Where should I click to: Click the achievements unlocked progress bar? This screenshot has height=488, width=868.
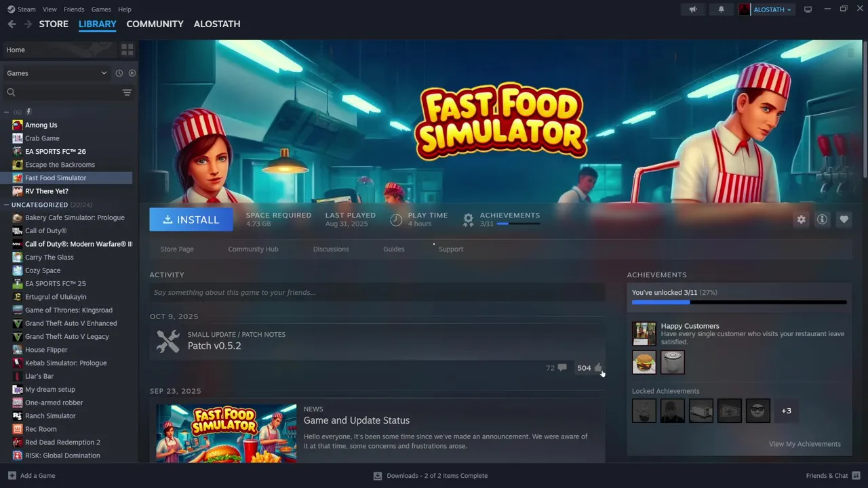tap(739, 302)
